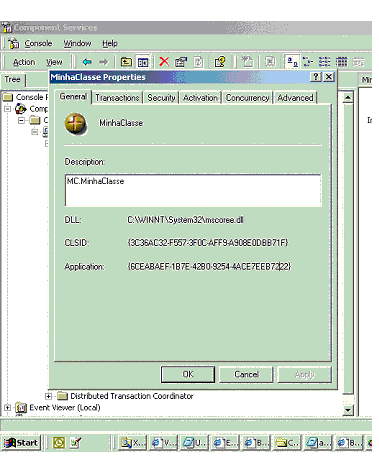Switch to the taskbar item labeled C...
The image size is (379, 457).
click(287, 443)
